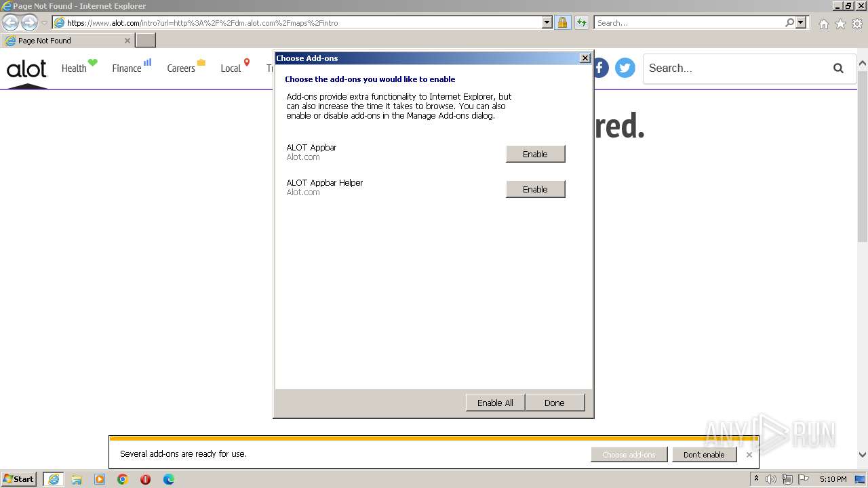868x488 pixels.
Task: Click the Twitter icon on alot page
Action: tap(625, 68)
